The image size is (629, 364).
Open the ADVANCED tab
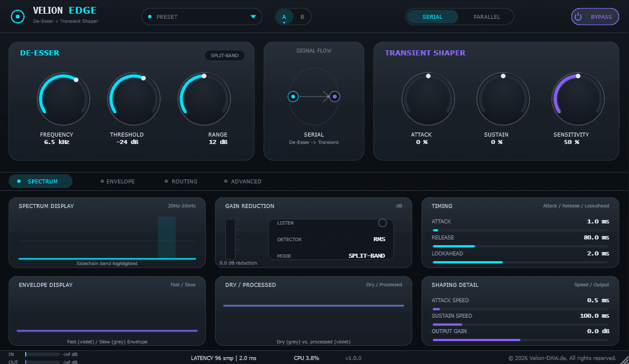point(242,181)
